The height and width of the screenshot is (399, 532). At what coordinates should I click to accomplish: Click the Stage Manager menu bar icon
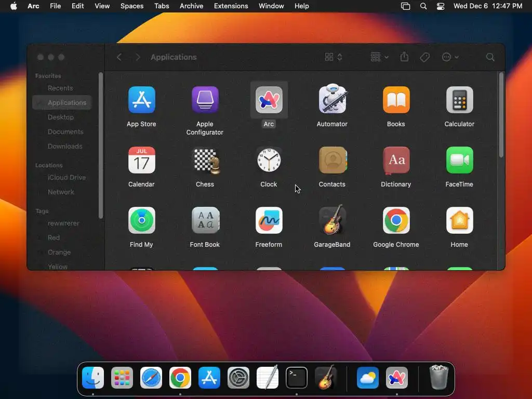(405, 6)
